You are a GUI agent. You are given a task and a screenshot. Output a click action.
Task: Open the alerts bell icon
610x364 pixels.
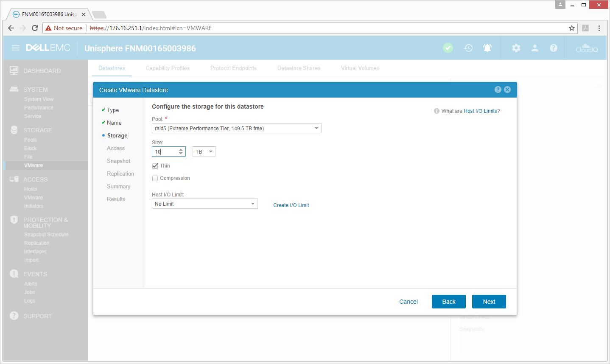point(487,48)
